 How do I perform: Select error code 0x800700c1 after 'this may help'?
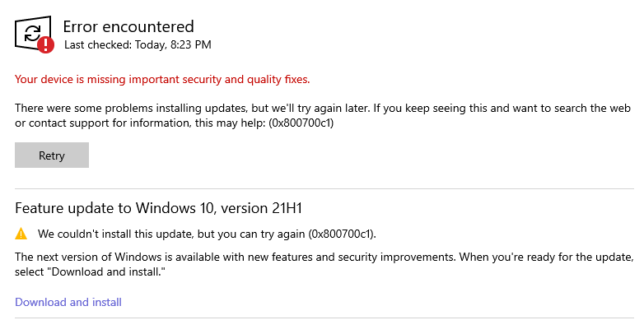(x=301, y=123)
